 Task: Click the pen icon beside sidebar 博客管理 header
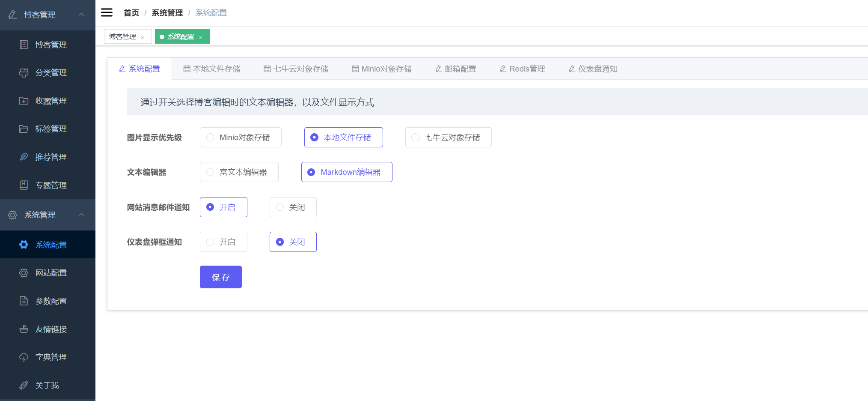tap(13, 15)
